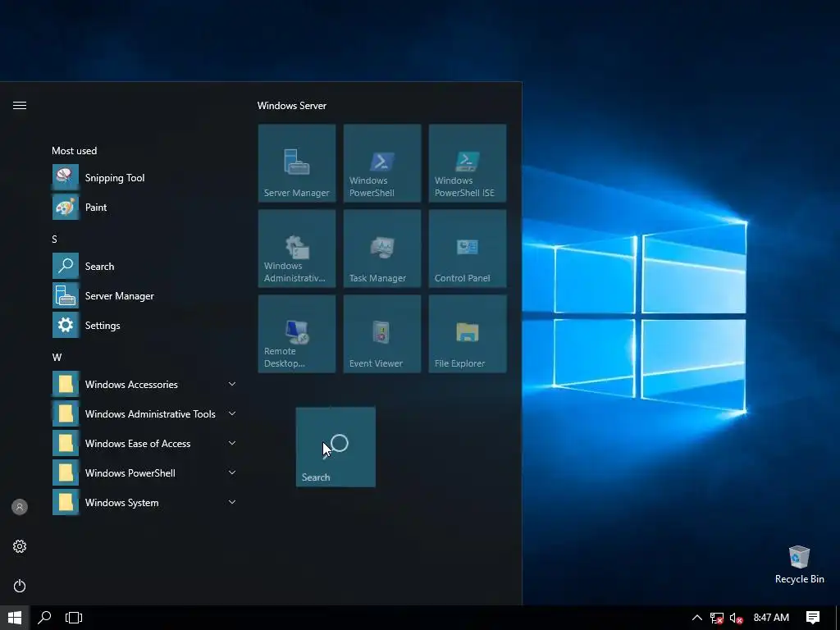Click the Power button in Start
Image resolution: width=840 pixels, height=630 pixels.
[20, 586]
